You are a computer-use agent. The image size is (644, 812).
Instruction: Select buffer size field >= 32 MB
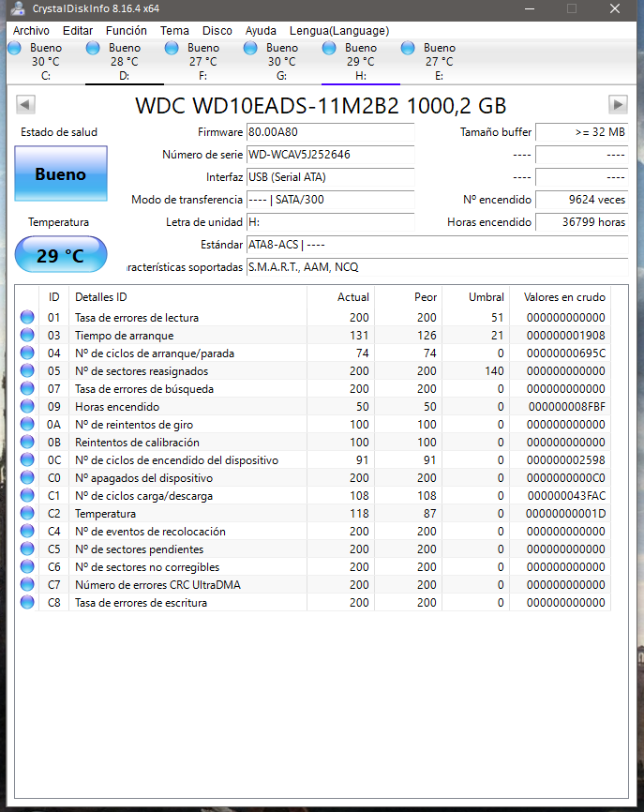tap(582, 132)
